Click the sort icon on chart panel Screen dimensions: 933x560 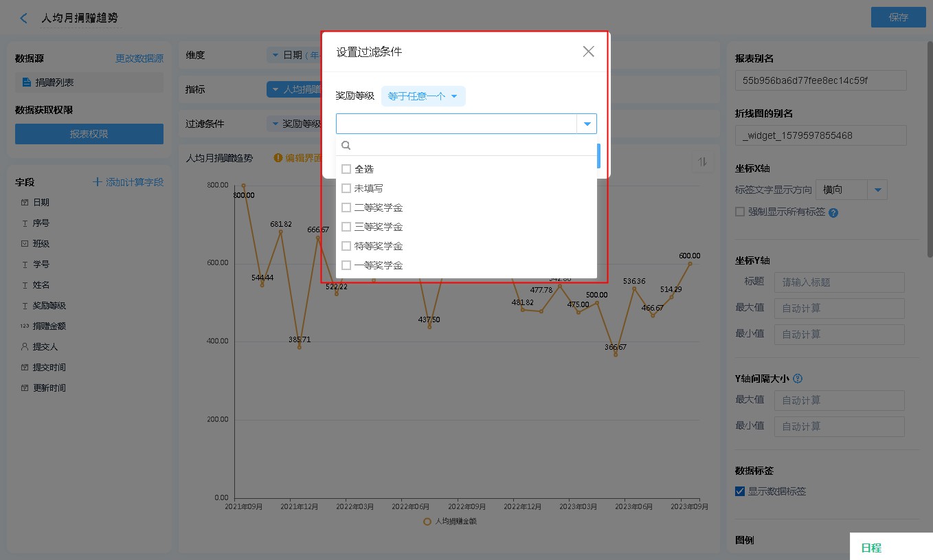click(702, 161)
